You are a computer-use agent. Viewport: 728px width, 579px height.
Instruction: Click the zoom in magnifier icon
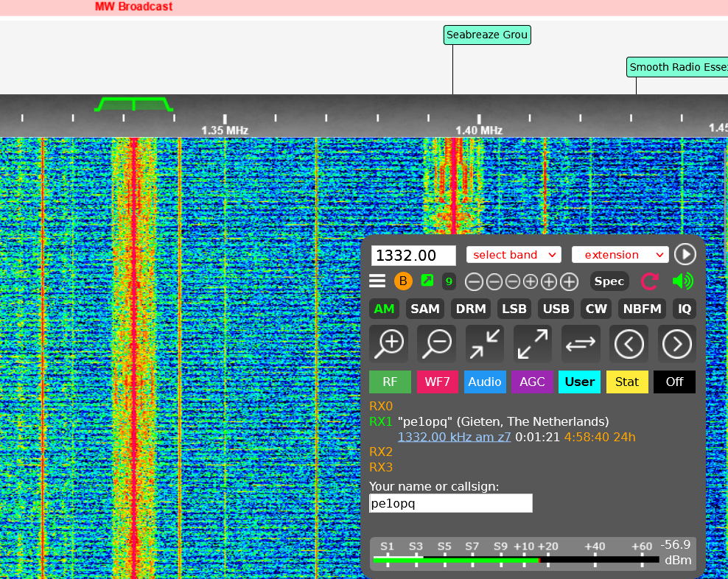pyautogui.click(x=389, y=343)
